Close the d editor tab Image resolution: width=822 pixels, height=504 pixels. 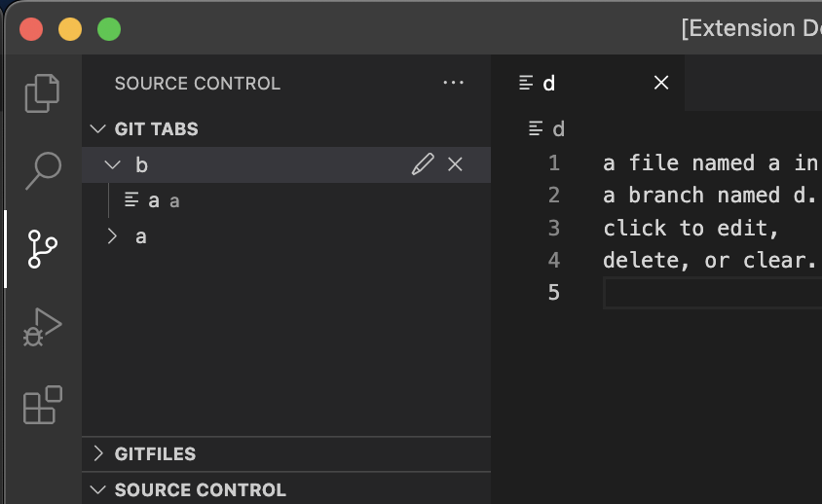[x=661, y=83]
